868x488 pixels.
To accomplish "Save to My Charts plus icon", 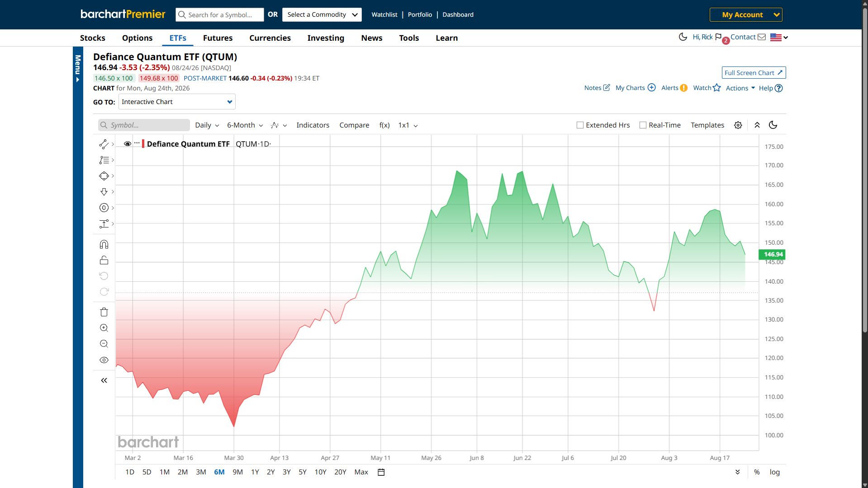I will pos(651,88).
